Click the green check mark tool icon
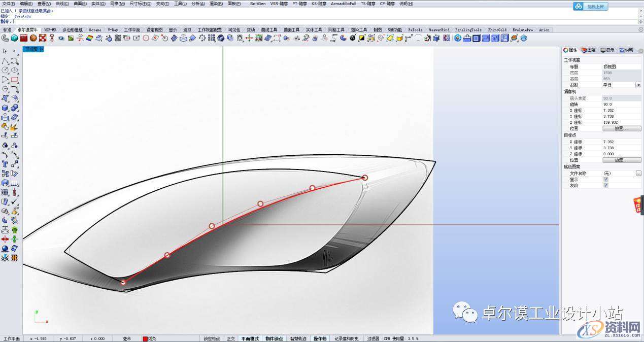The image size is (644, 342). click(x=15, y=201)
